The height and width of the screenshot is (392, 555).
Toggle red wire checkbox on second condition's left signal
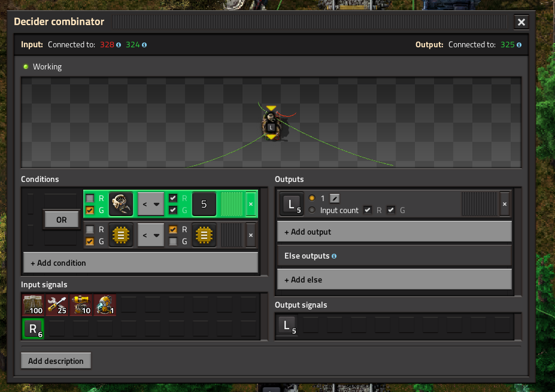(90, 229)
